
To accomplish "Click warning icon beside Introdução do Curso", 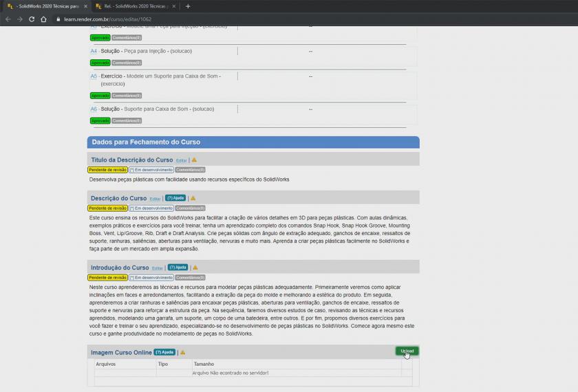I will click(x=195, y=268).
